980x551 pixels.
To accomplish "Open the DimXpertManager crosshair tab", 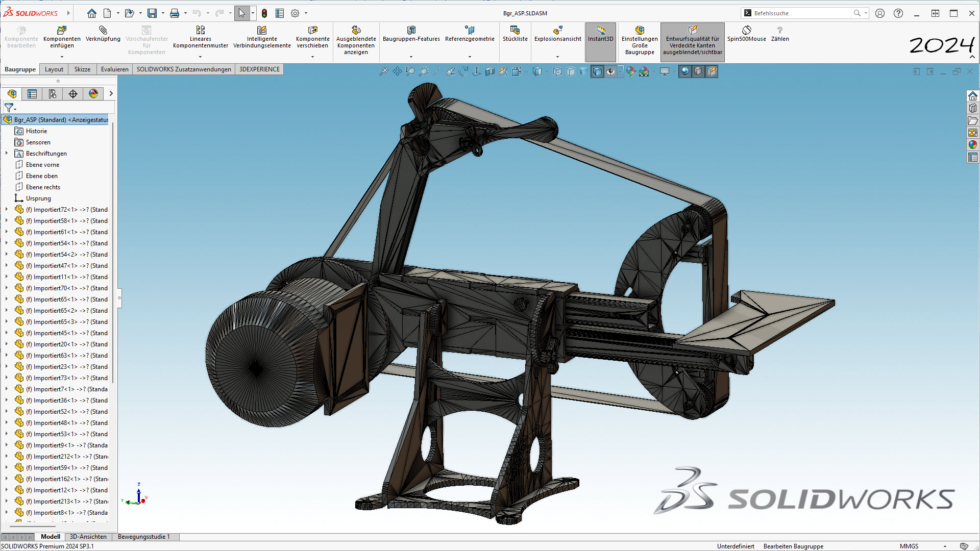I will tap(73, 94).
